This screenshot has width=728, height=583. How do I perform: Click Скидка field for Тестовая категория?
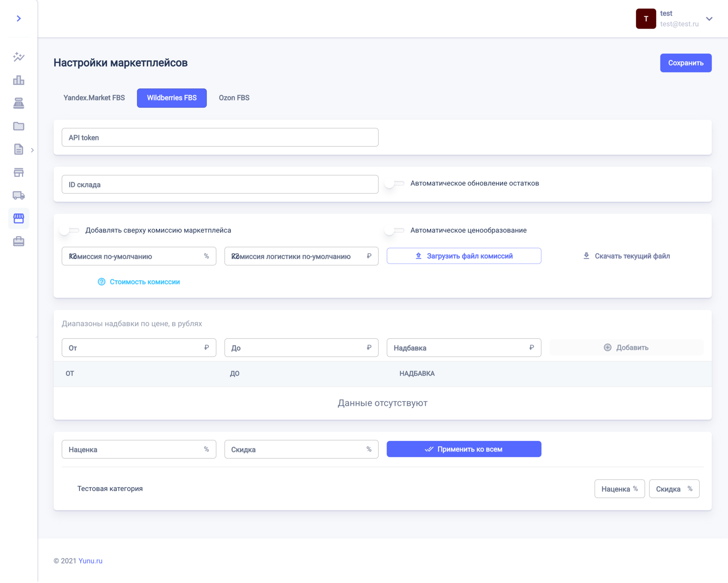pyautogui.click(x=674, y=489)
